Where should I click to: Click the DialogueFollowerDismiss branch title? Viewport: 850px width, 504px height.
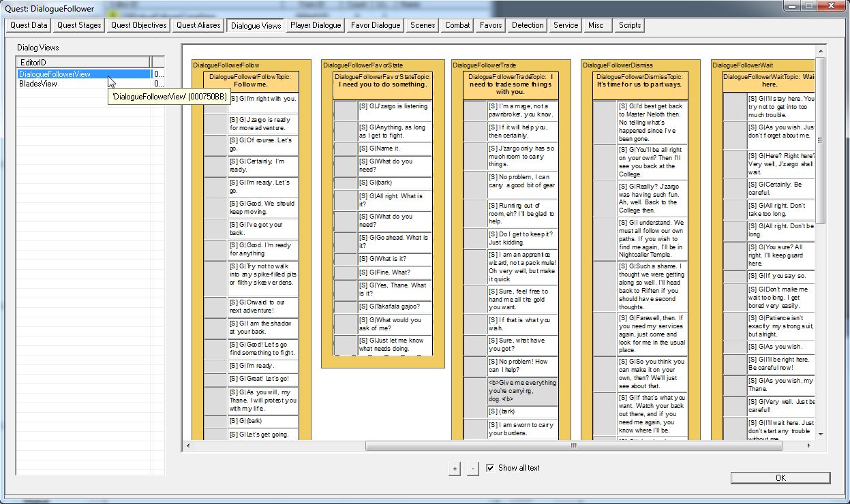point(617,65)
